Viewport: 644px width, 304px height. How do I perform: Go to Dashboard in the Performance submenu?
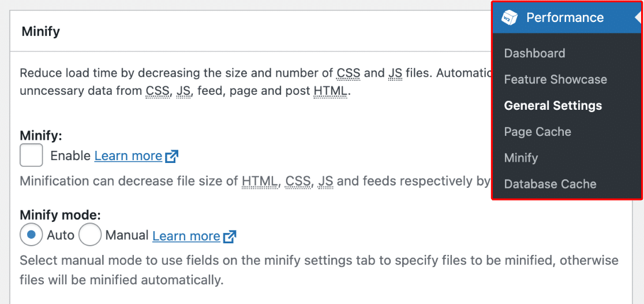pos(534,53)
